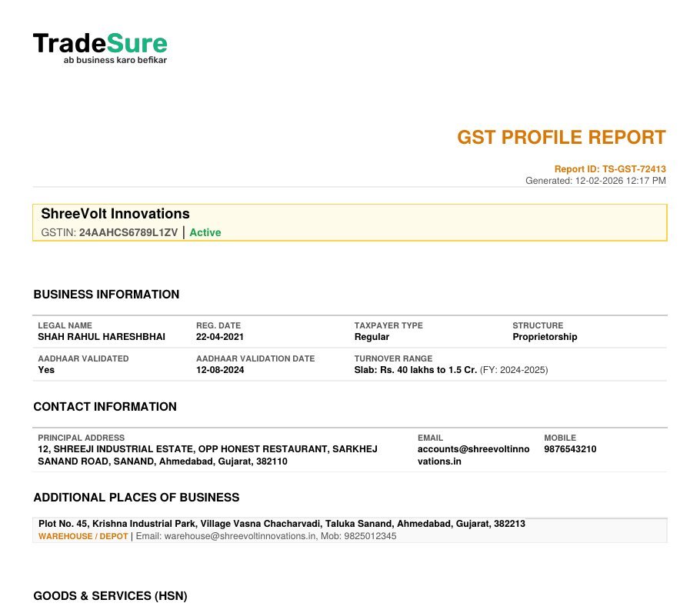The width and height of the screenshot is (700, 613).
Task: Select Aadhaar validated value Yes
Action: [46, 370]
